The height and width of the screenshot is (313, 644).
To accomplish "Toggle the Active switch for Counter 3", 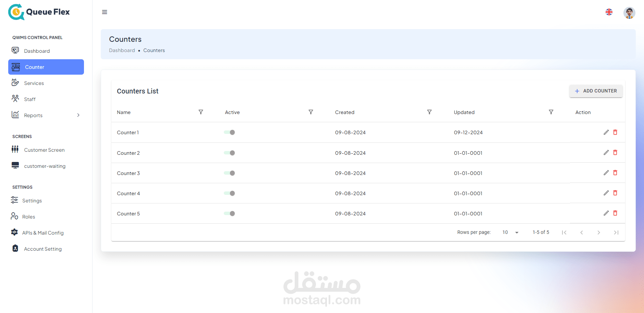I will [x=229, y=173].
